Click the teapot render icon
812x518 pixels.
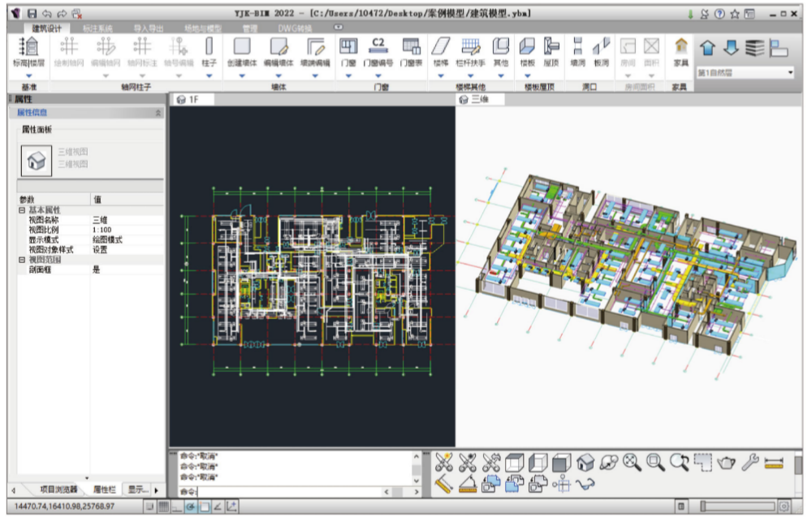tap(727, 463)
